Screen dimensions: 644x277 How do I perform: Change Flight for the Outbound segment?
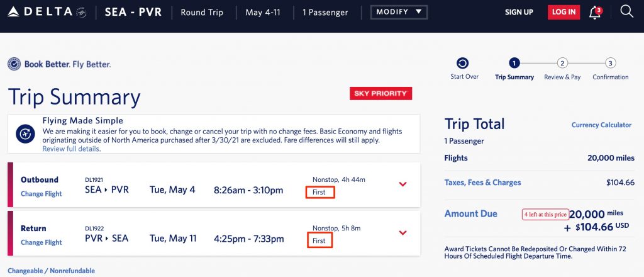[42, 194]
